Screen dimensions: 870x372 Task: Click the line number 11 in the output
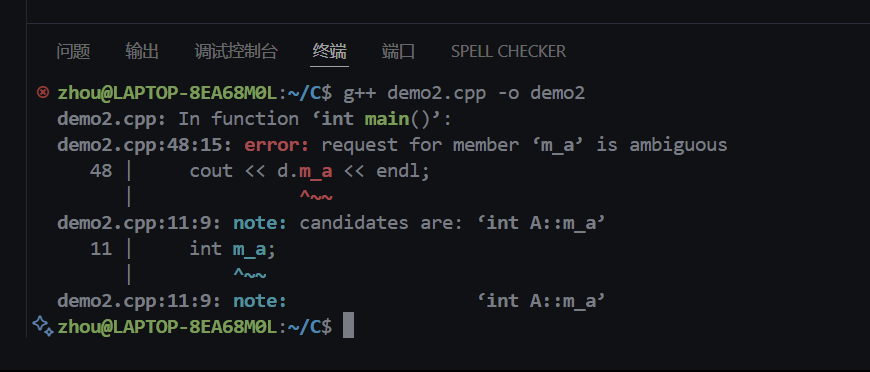(101, 249)
